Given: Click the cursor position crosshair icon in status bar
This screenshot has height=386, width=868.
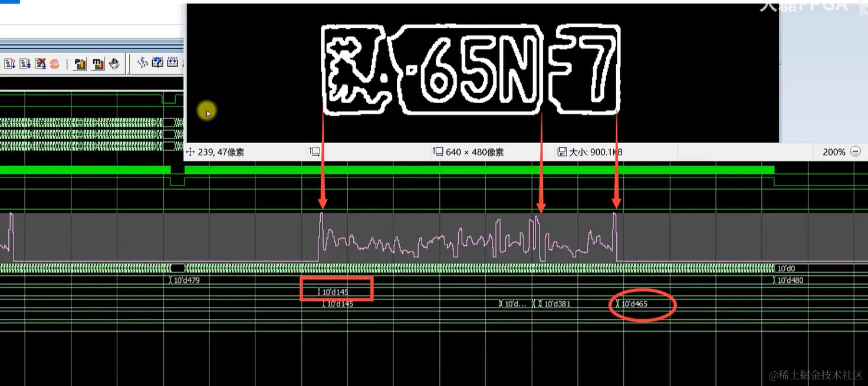Looking at the screenshot, I should 190,152.
